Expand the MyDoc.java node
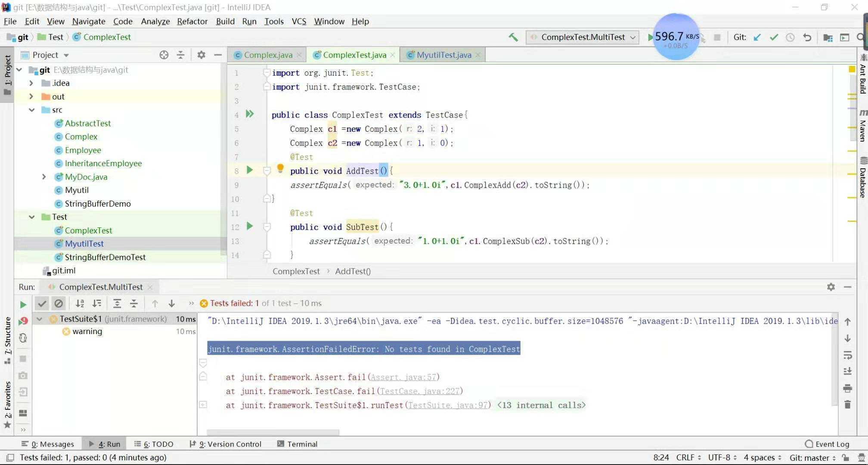 point(44,177)
